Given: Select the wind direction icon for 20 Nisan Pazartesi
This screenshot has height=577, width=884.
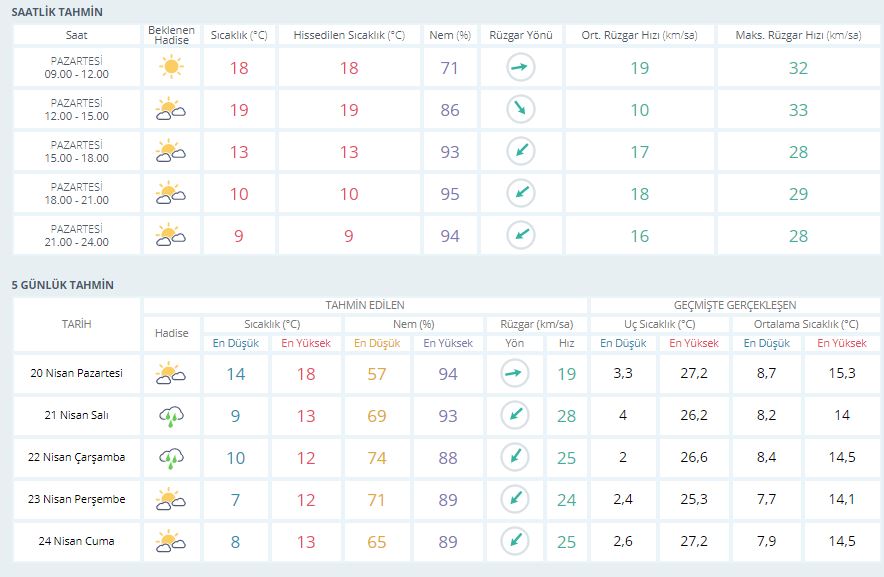Looking at the screenshot, I should click(x=514, y=374).
